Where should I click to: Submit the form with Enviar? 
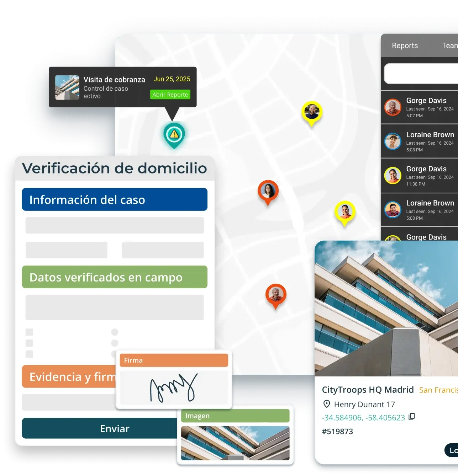click(x=100, y=428)
